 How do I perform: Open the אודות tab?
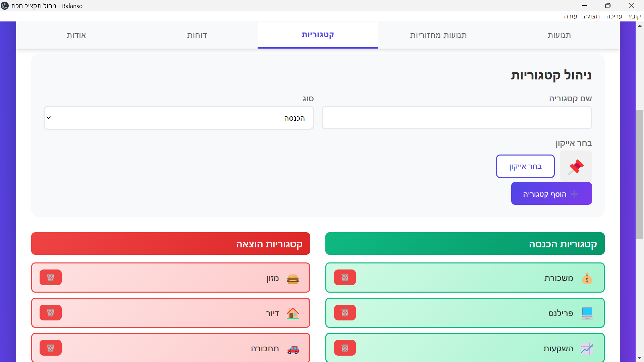76,35
